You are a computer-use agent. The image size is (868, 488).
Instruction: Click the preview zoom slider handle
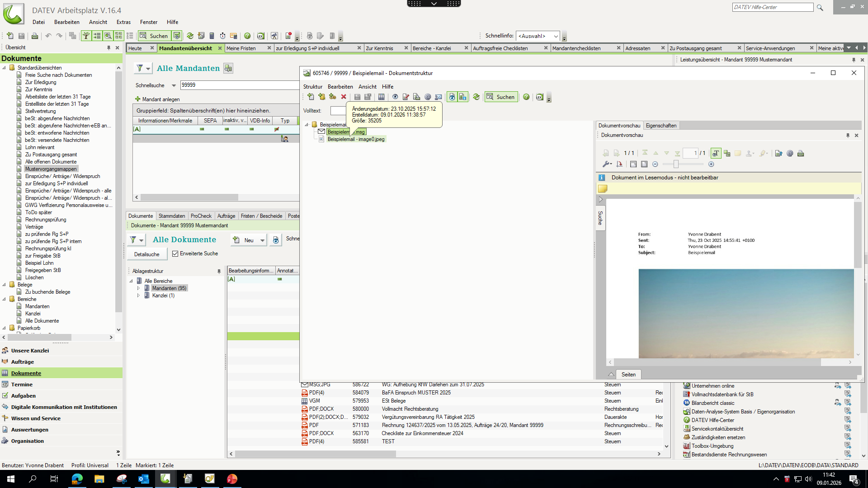point(676,164)
